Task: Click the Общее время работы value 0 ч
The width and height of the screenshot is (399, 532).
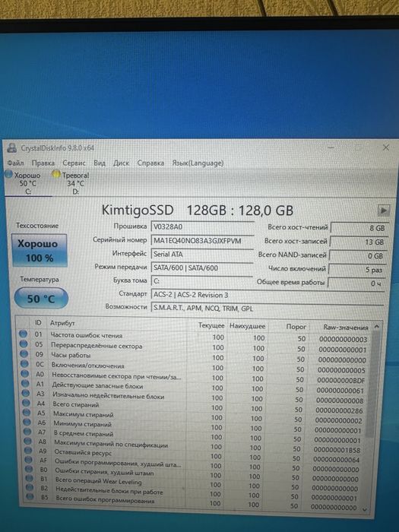Action: (x=356, y=283)
